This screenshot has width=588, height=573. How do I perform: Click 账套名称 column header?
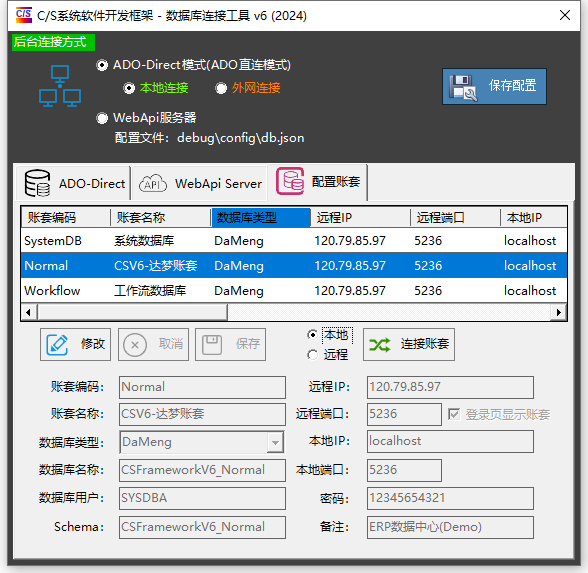pyautogui.click(x=160, y=218)
